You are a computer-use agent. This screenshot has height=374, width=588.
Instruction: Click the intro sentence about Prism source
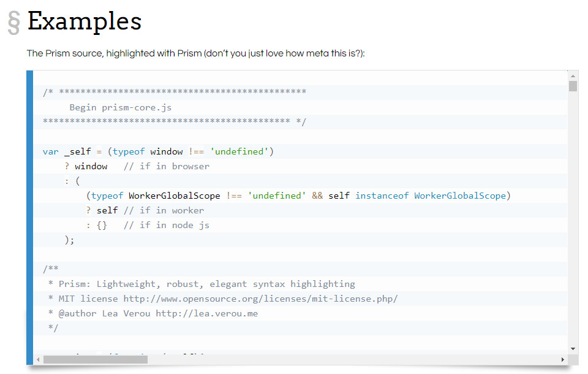tap(195, 53)
